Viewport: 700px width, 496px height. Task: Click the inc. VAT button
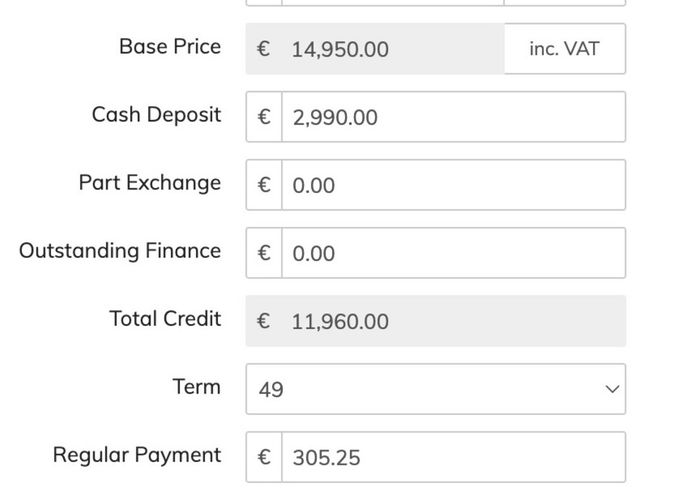(x=565, y=49)
